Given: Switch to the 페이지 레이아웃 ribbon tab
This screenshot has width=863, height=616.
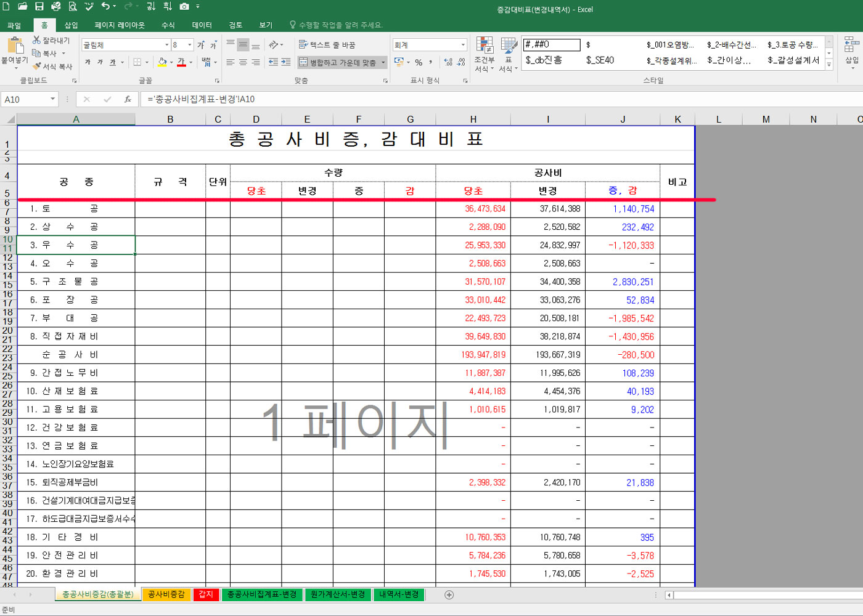Looking at the screenshot, I should [120, 25].
